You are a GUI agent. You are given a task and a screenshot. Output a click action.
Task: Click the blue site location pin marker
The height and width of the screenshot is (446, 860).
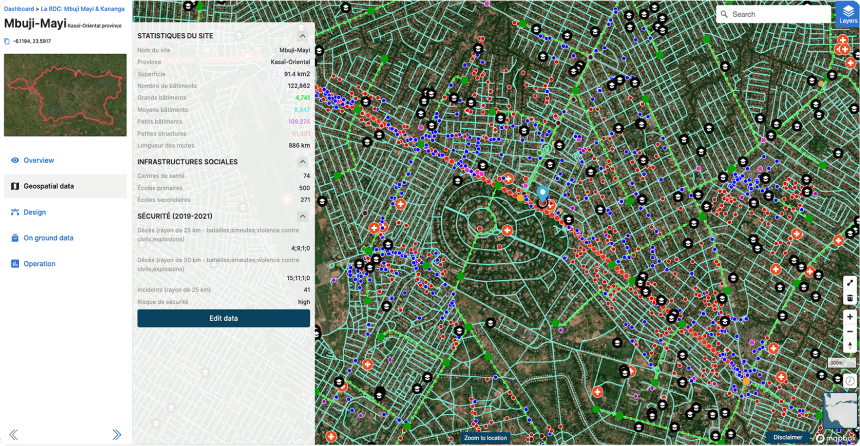pyautogui.click(x=542, y=192)
